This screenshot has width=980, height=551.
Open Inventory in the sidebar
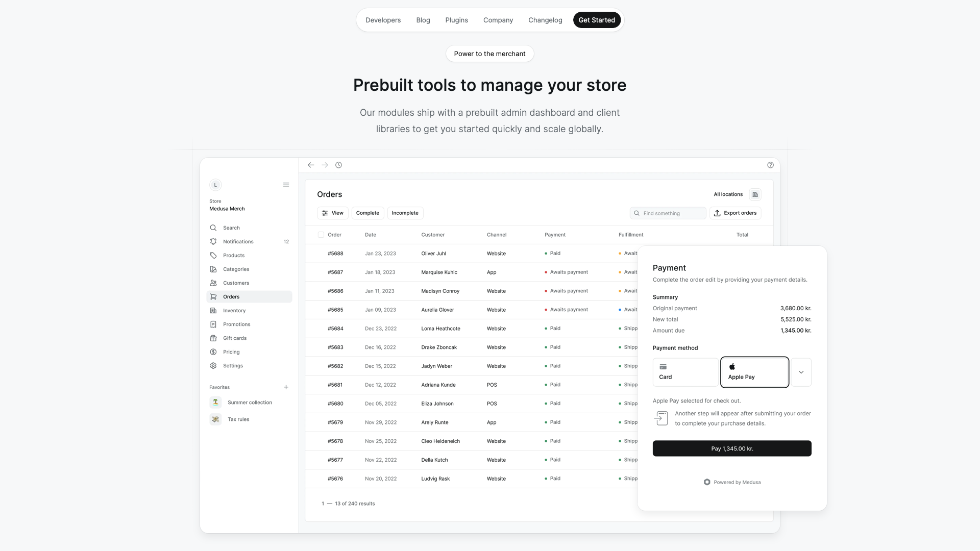click(234, 311)
